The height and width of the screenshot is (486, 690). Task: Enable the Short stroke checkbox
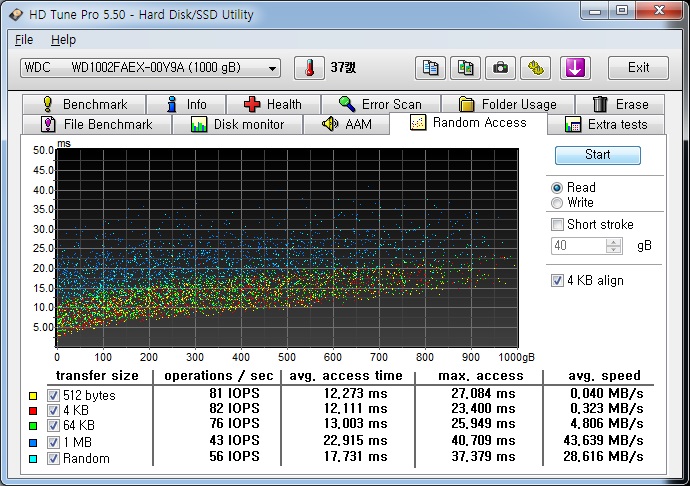[x=557, y=225]
